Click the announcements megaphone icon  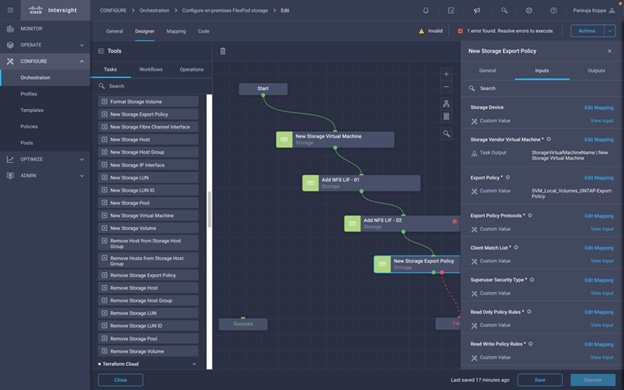477,10
